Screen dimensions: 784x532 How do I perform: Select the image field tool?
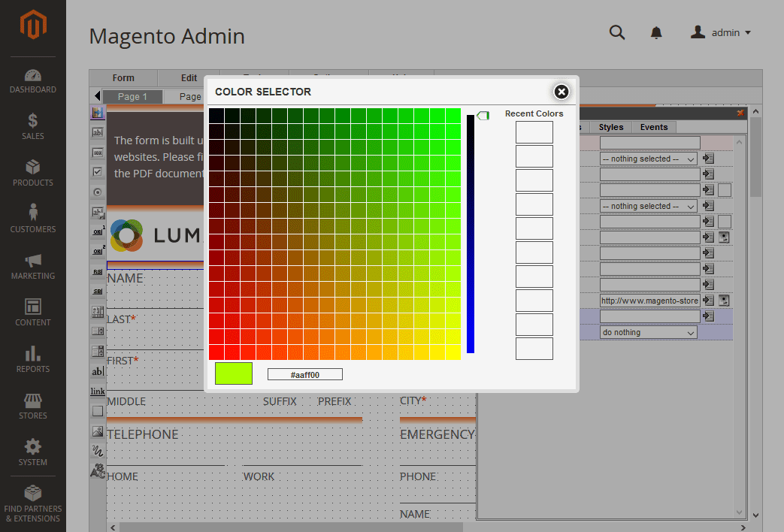(x=97, y=431)
